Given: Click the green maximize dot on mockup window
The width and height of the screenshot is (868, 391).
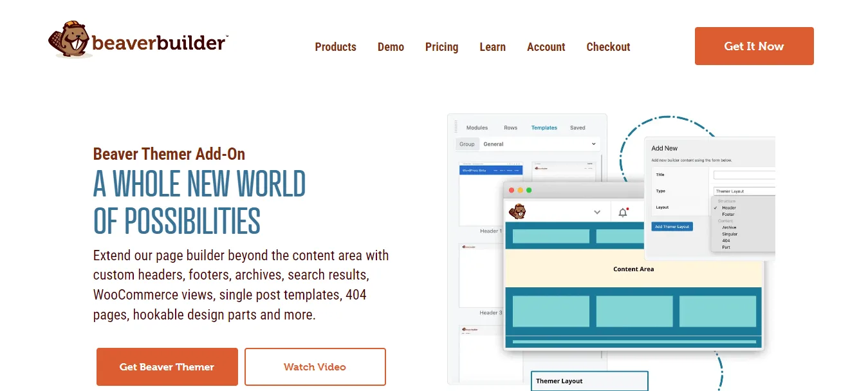Looking at the screenshot, I should click(x=529, y=190).
